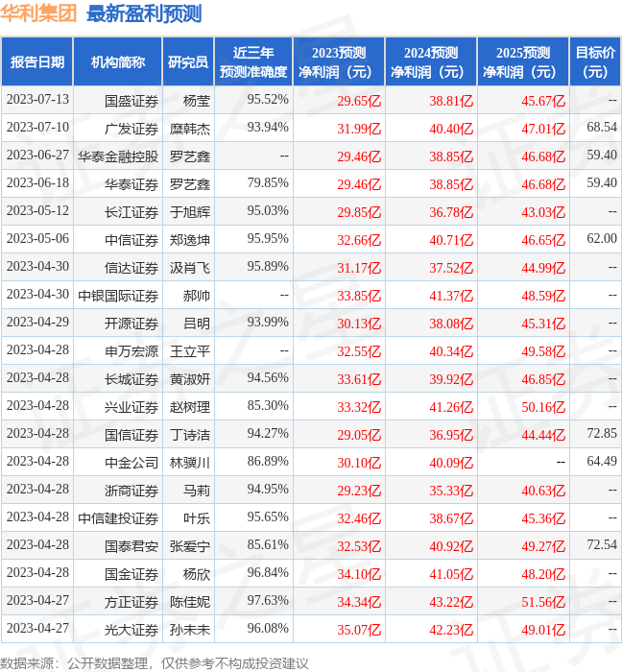Select the 2023-05-12 report date cell
The width and height of the screenshot is (622, 672).
pos(37,211)
